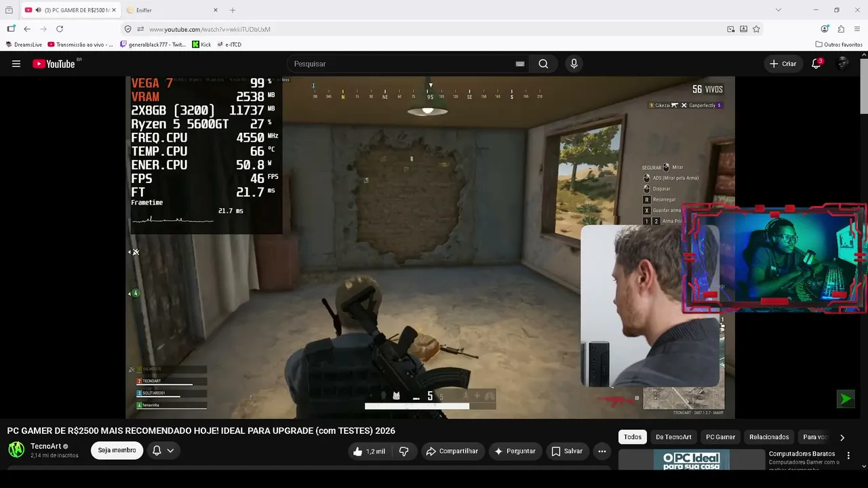Viewport: 868px width, 488px height.
Task: Click the save page download icon
Action: pyautogui.click(x=743, y=29)
